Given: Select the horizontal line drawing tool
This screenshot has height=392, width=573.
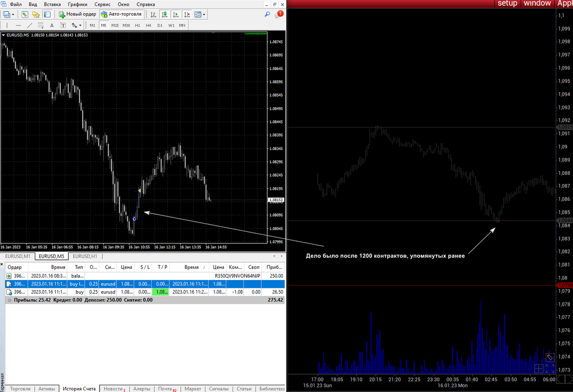Looking at the screenshot, I should pyautogui.click(x=18, y=25).
